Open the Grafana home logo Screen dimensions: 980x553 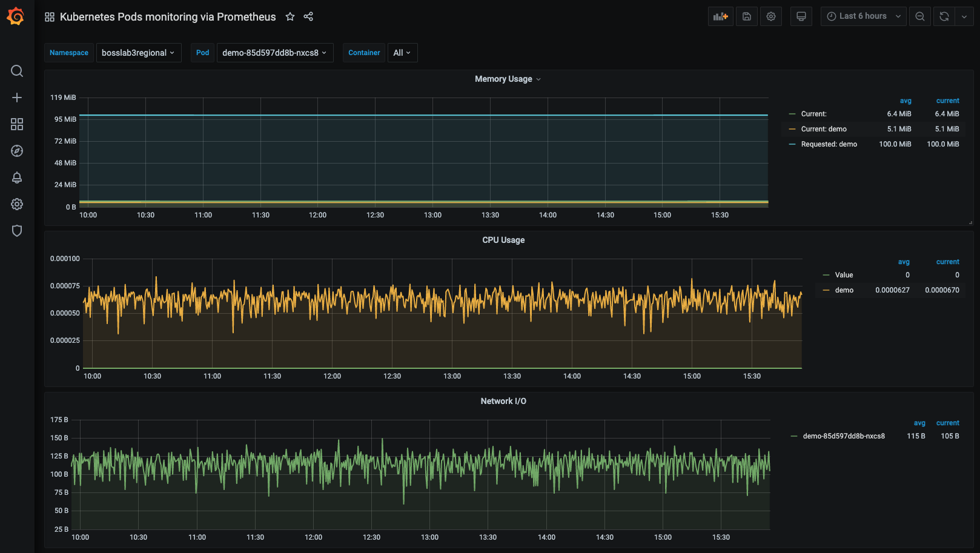coord(16,16)
